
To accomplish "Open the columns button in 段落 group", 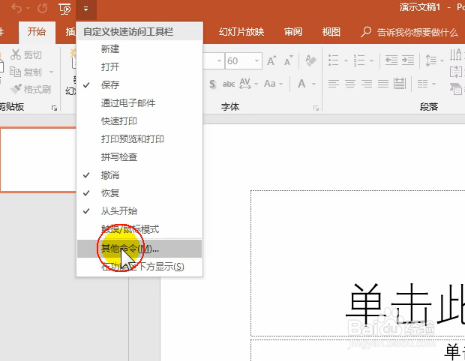I will coord(426,84).
